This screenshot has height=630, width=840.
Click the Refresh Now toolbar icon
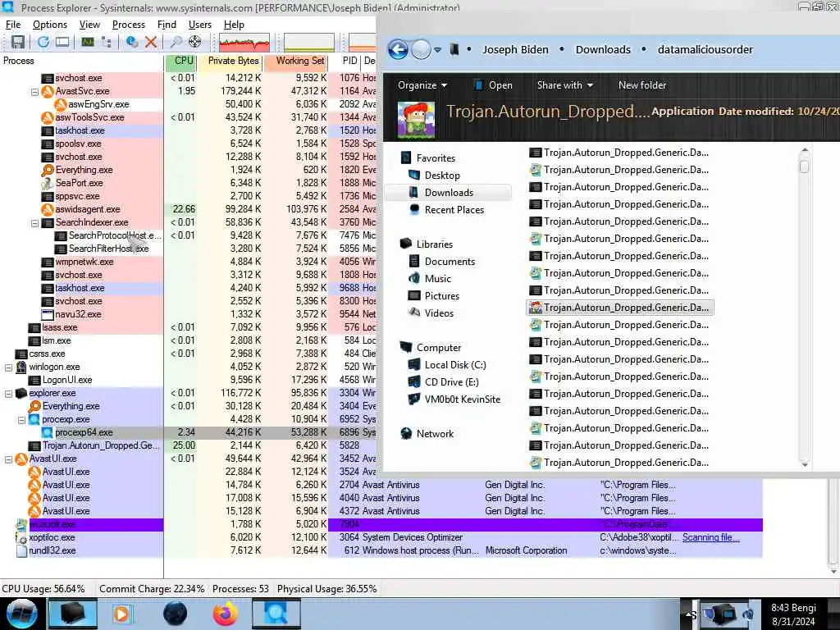coord(43,42)
